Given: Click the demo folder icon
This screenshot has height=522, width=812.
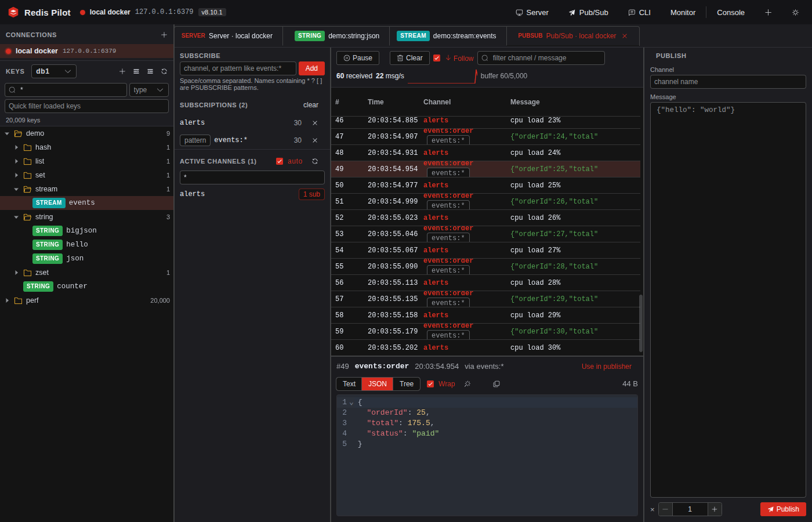Looking at the screenshot, I should click(x=18, y=133).
